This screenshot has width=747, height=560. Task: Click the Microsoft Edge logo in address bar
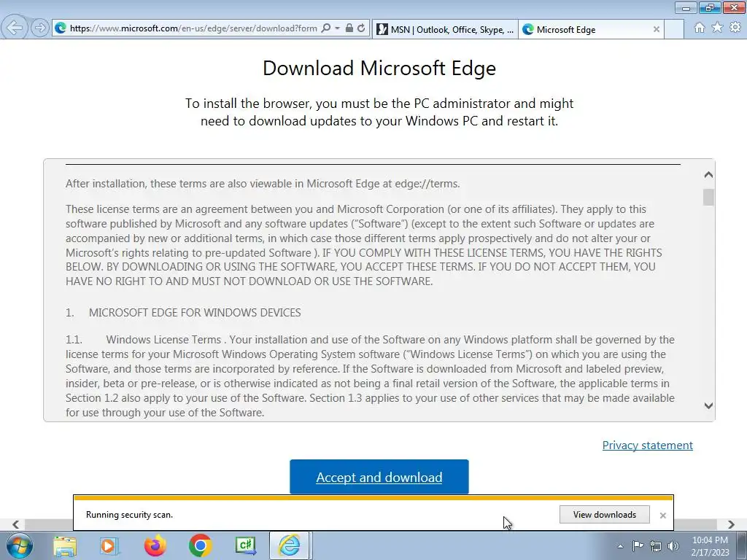click(x=61, y=28)
